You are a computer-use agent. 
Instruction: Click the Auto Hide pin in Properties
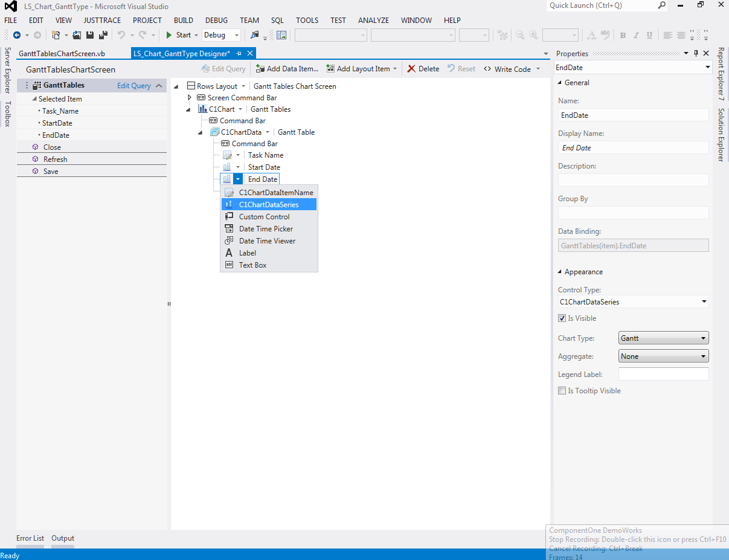tap(696, 53)
